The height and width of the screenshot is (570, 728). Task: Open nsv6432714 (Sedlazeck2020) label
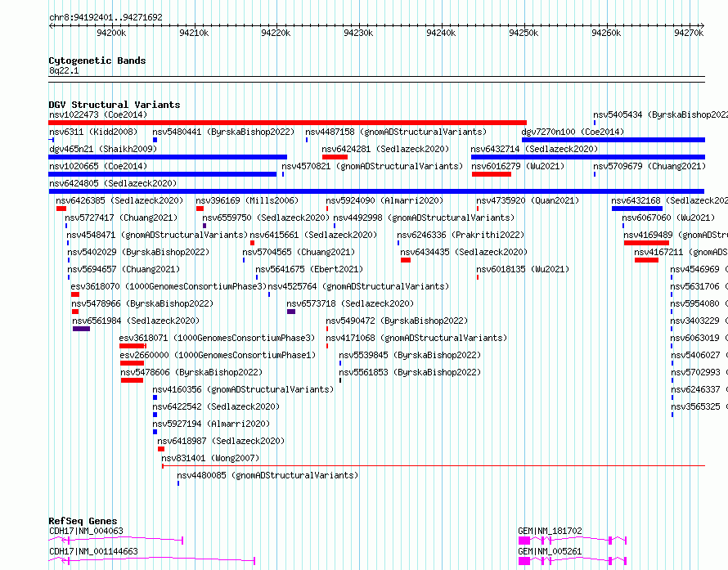click(x=534, y=149)
